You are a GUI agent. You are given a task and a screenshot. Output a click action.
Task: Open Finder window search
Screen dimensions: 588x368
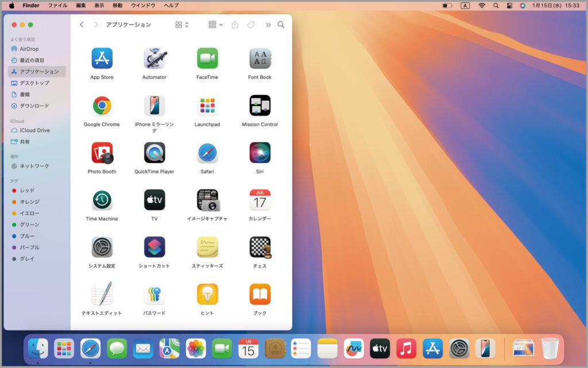click(281, 25)
